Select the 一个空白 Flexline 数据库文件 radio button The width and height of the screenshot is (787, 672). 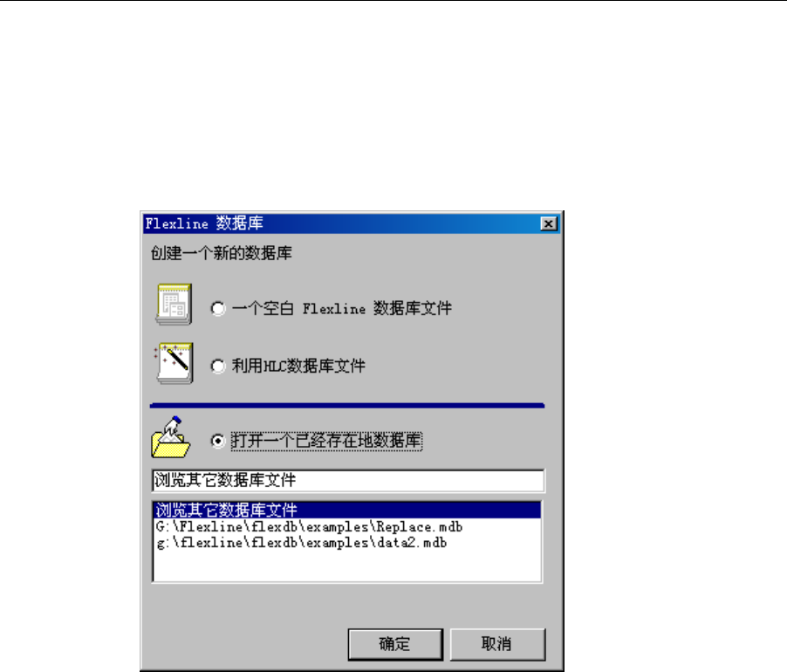(x=218, y=308)
